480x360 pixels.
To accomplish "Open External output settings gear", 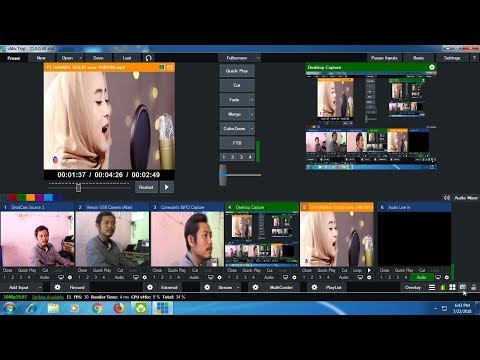I will point(150,287).
